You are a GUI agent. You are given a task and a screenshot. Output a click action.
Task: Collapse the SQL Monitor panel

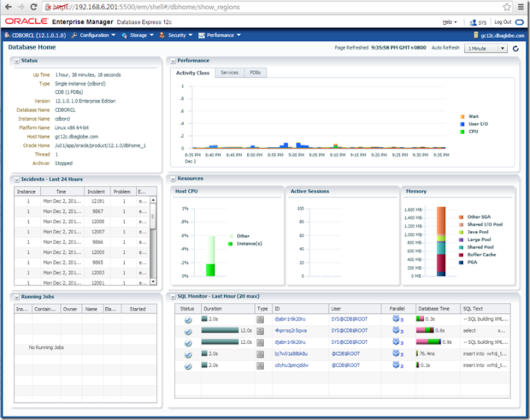173,297
